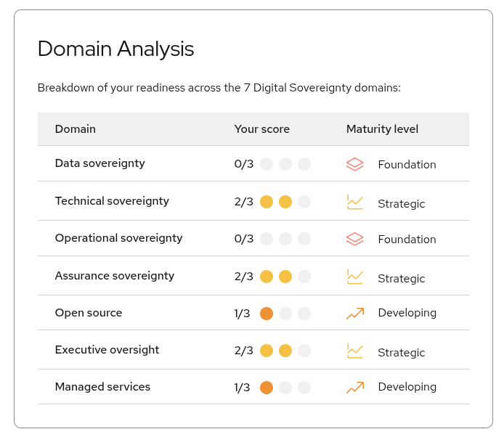Viewport: 504px width, 437px height.
Task: Click the Your score column header
Action: tap(261, 129)
